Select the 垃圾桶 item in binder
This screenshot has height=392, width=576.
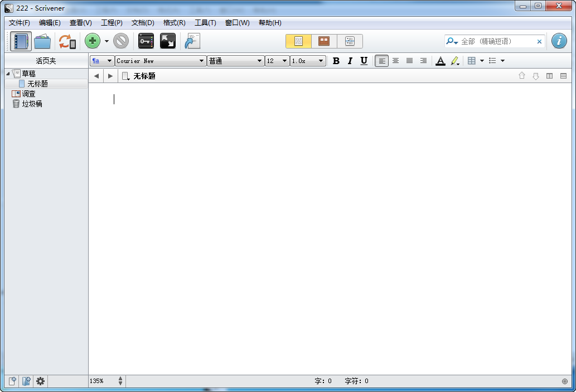pos(32,104)
